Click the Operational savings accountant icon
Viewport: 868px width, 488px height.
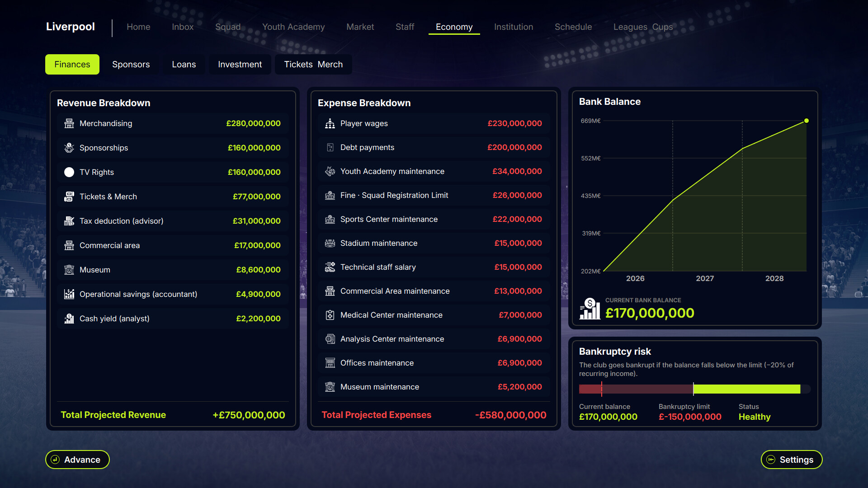click(69, 294)
